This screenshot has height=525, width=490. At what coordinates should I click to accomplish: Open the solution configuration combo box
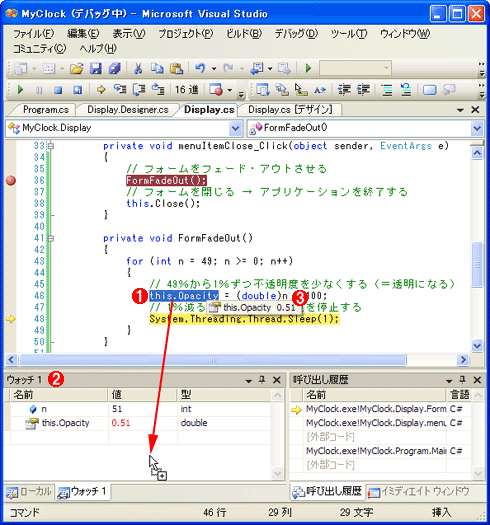tap(355, 68)
